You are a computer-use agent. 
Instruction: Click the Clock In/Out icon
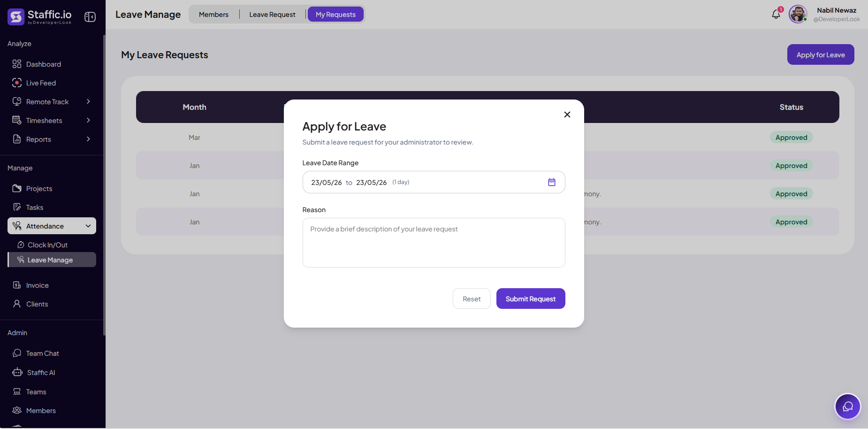click(x=21, y=245)
